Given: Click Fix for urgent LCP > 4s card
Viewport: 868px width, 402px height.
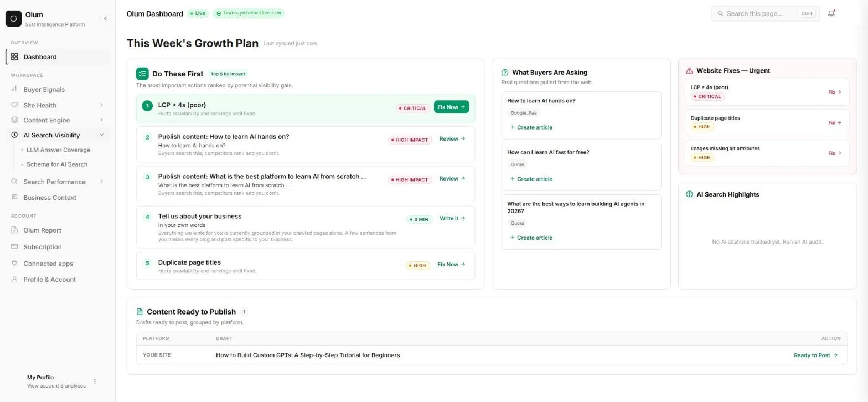Looking at the screenshot, I should 835,92.
